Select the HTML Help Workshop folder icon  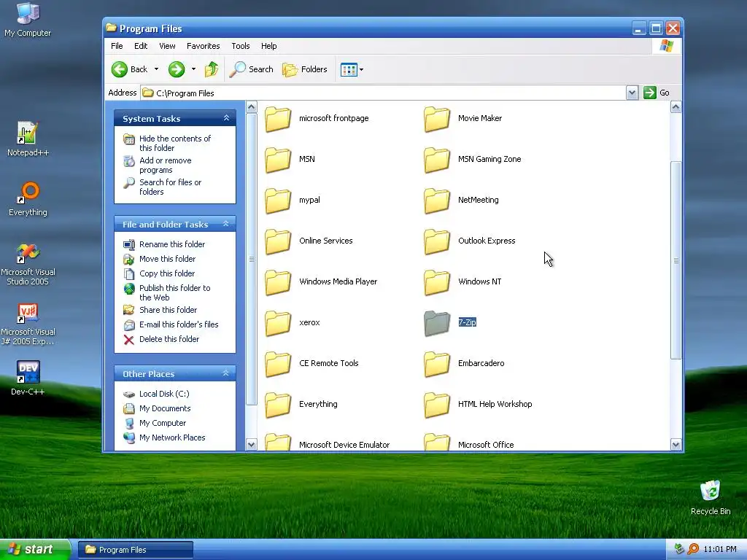[x=437, y=405]
